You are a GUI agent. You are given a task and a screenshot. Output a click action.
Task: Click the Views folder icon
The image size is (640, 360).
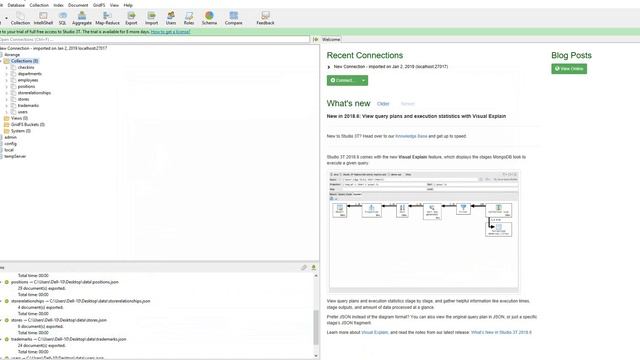(x=7, y=118)
